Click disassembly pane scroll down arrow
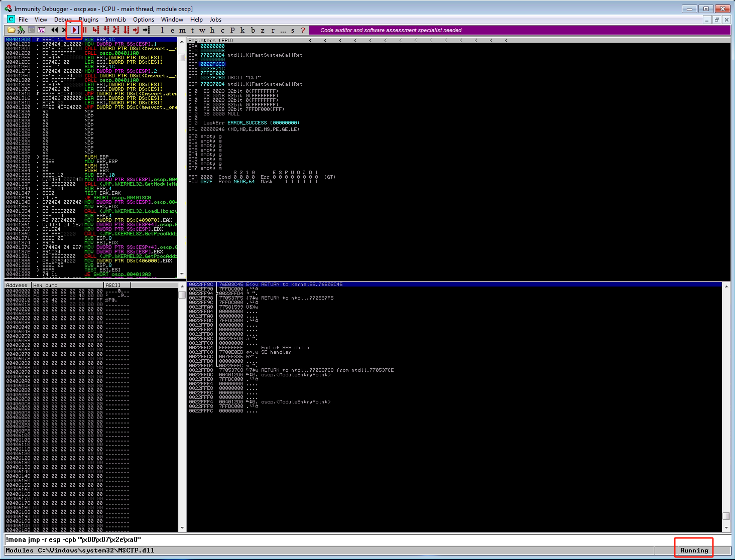This screenshot has height=560, width=735. tap(182, 274)
